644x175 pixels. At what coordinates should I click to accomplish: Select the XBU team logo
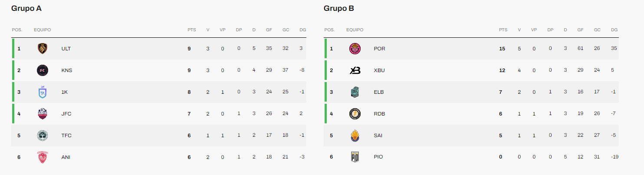coord(355,70)
